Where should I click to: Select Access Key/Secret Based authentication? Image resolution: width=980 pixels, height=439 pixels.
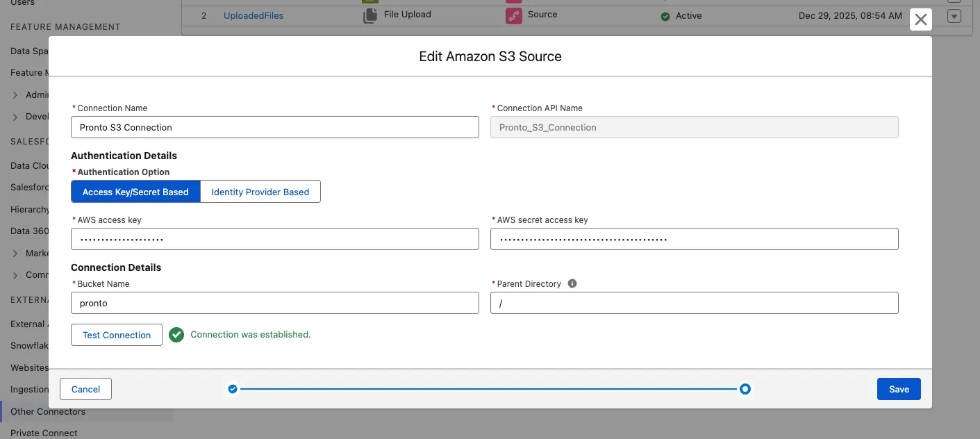(x=135, y=192)
